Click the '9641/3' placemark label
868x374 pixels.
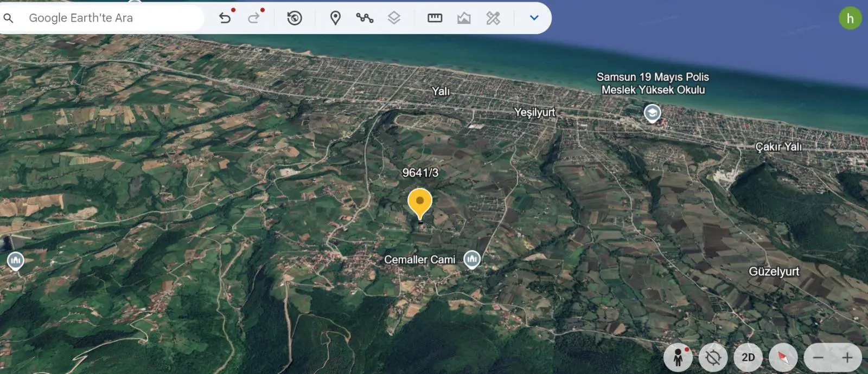tap(420, 173)
